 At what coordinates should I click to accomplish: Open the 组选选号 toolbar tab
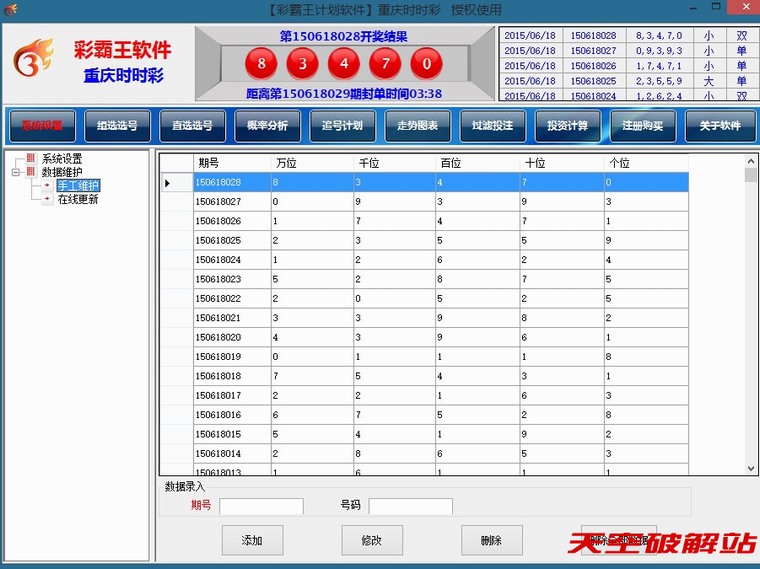pyautogui.click(x=117, y=126)
